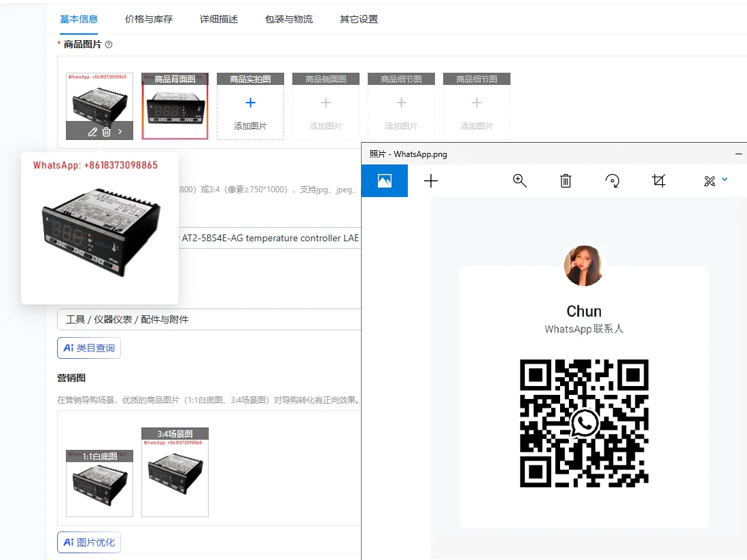Open the crop tool in Photos
The image size is (747, 560).
659,181
